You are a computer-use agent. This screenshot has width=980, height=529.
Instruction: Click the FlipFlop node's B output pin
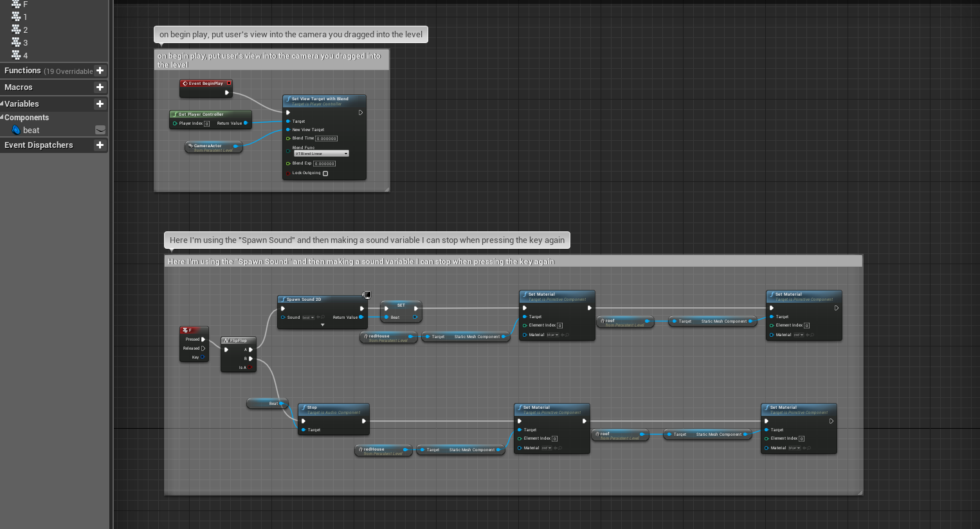point(250,359)
